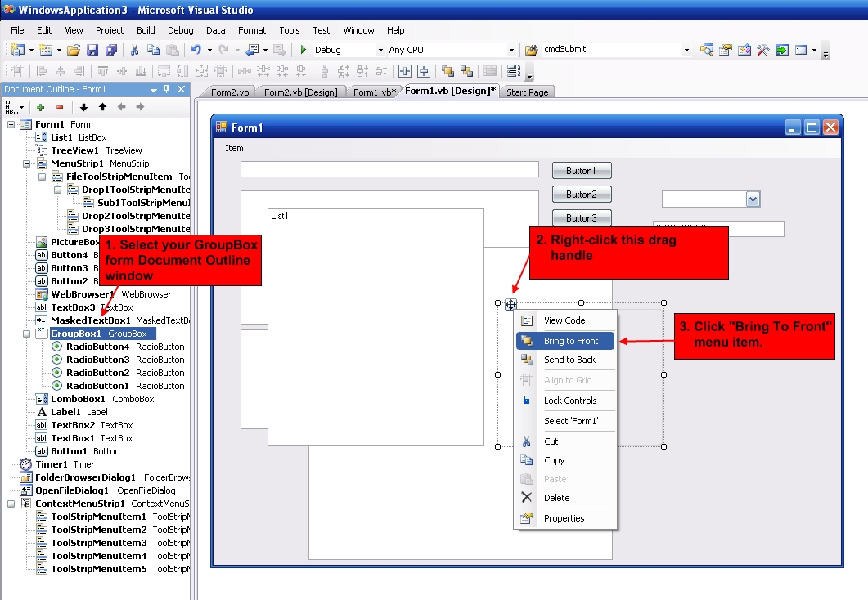The image size is (868, 600).
Task: Start debugging with the green play icon
Action: (x=303, y=50)
